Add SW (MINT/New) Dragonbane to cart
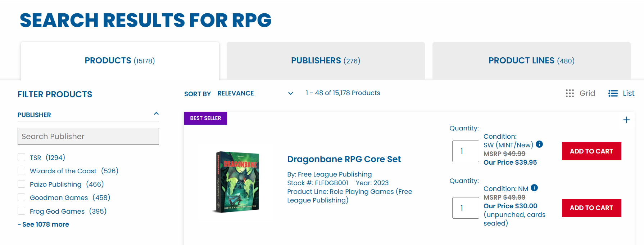Viewport: 644px width, 245px height. coord(591,151)
